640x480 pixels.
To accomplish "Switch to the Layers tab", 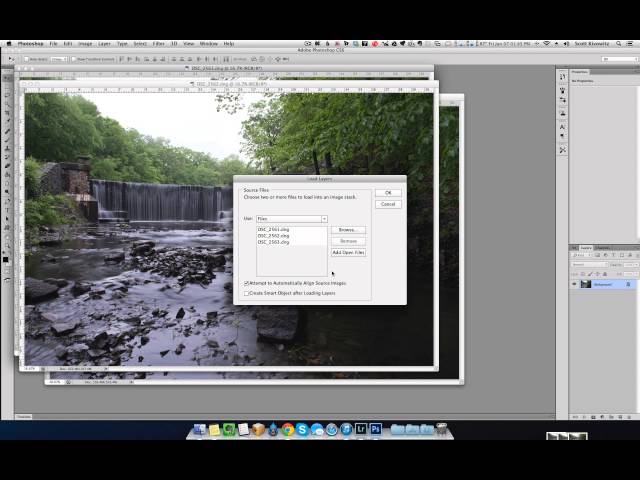I will click(586, 248).
